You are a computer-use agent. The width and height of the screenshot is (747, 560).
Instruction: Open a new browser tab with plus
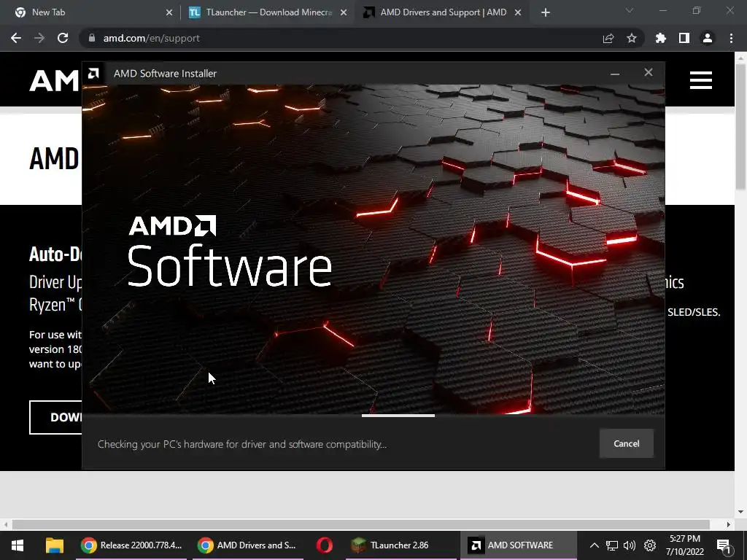coord(546,13)
